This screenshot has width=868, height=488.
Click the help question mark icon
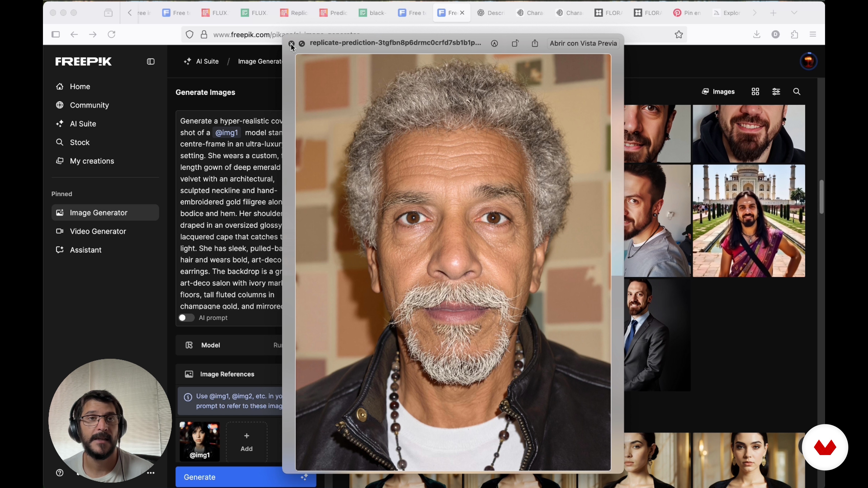[x=60, y=473]
